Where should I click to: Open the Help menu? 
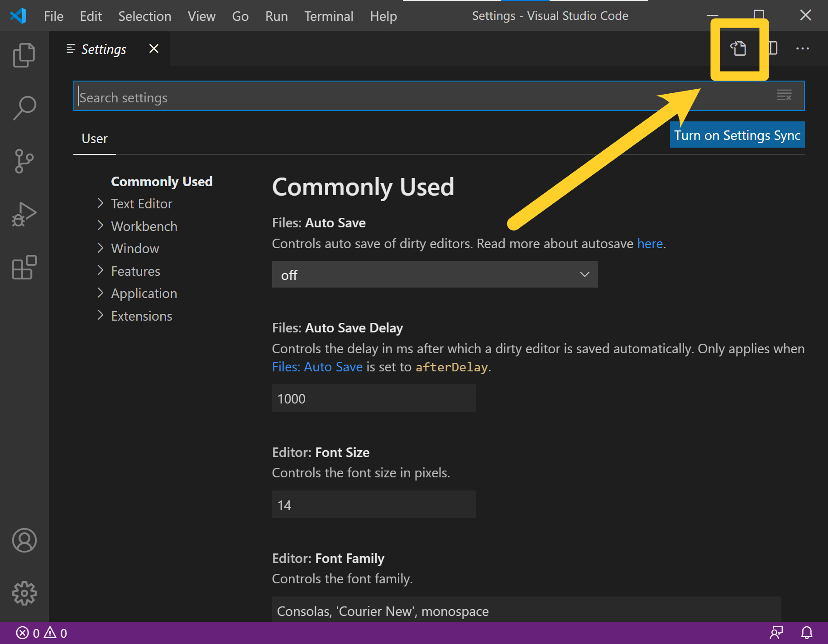[x=383, y=16]
